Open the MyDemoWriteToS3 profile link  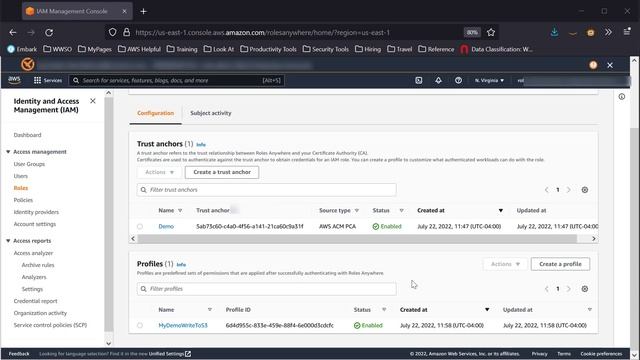(x=183, y=326)
